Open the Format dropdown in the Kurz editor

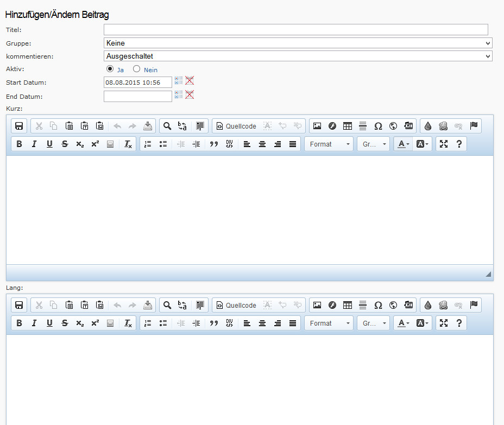point(329,144)
